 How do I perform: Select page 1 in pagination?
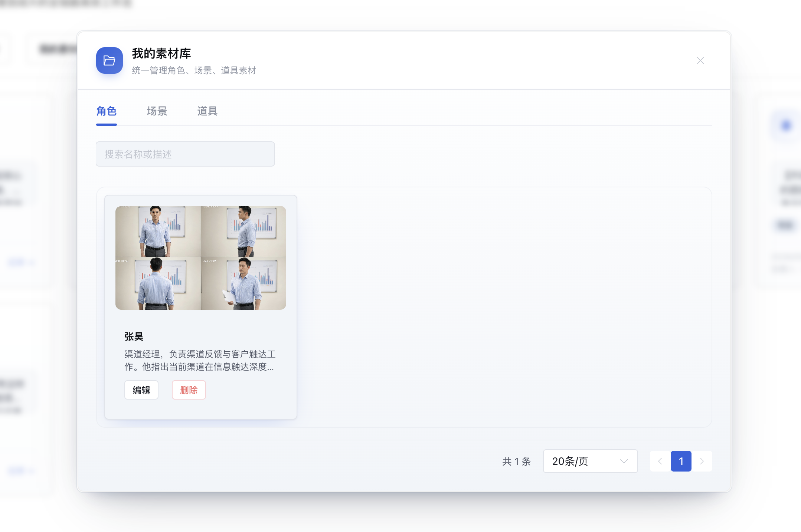(681, 461)
